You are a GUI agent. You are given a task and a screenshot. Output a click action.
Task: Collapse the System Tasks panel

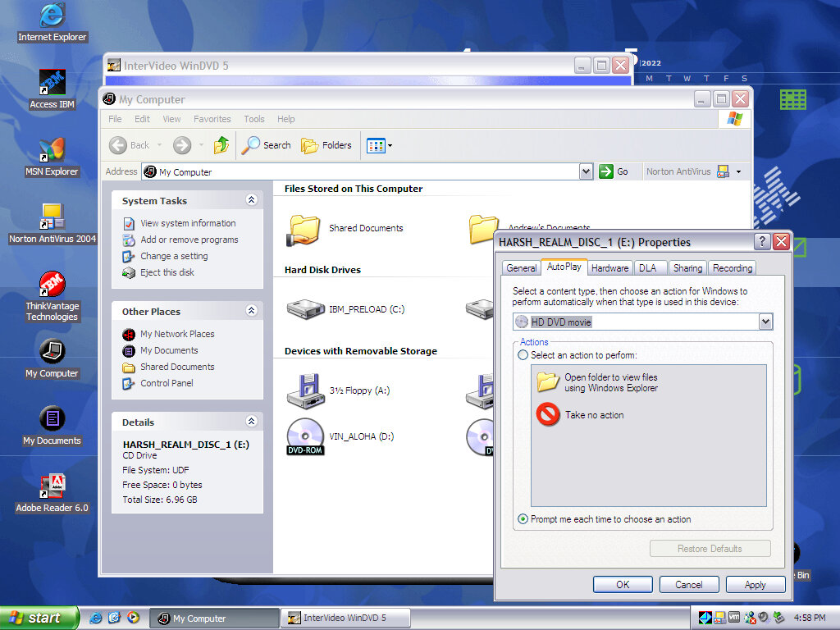251,200
